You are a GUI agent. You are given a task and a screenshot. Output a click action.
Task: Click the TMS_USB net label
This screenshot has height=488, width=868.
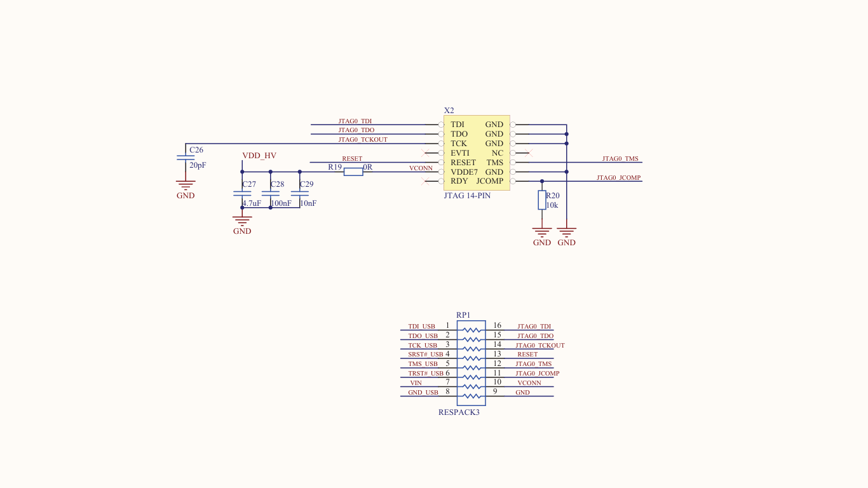423,364
